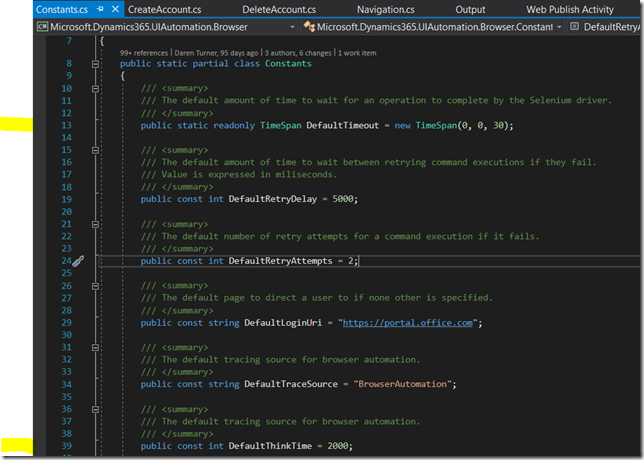Click the value 5000 on line 19
The height and width of the screenshot is (460, 644).
[343, 199]
